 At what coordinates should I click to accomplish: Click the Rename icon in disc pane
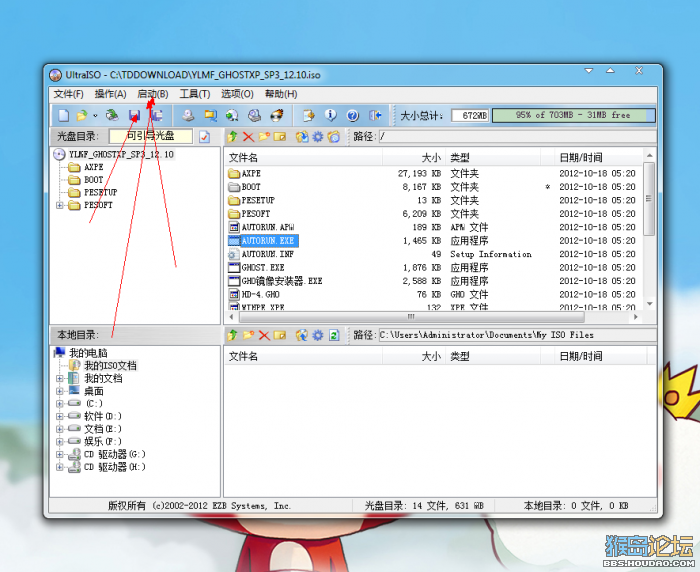280,137
